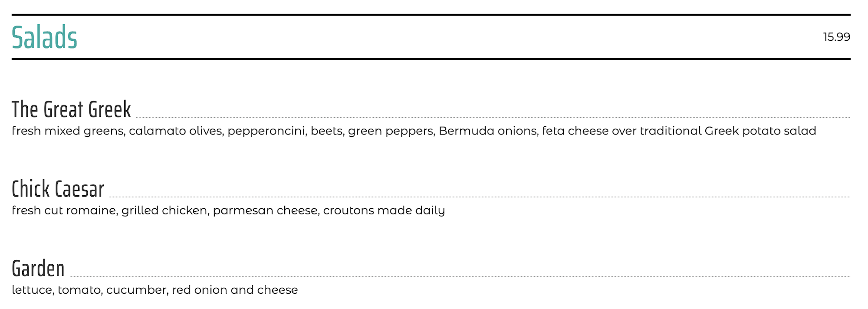Click the word "pepperoncini"
Viewport: 868px width, 309px height.
[x=266, y=131]
